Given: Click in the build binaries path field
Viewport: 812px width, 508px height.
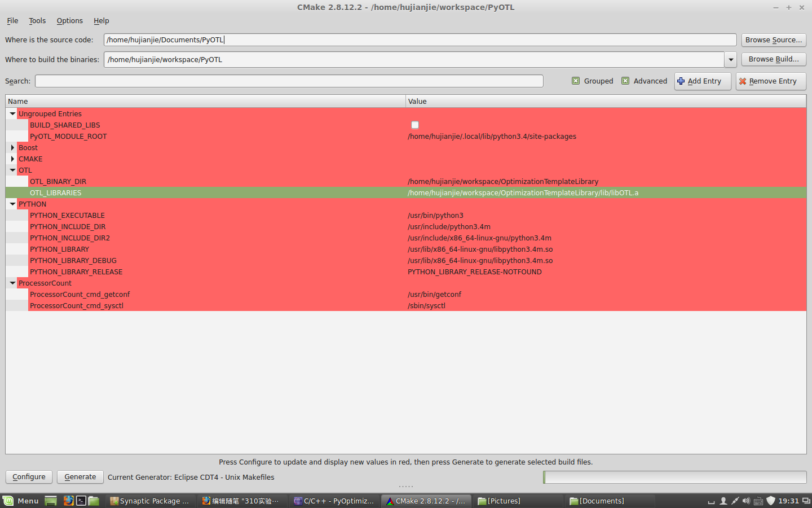Looking at the screenshot, I should tap(414, 59).
